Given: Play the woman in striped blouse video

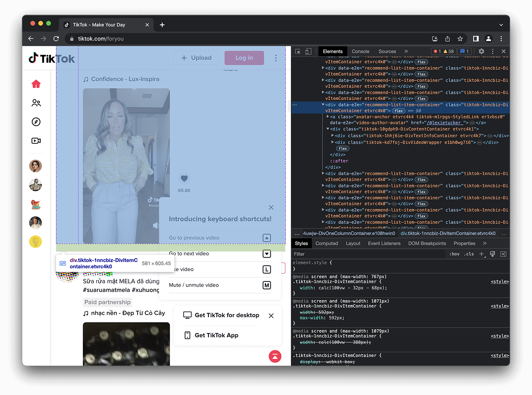Looking at the screenshot, I should click(x=126, y=166).
